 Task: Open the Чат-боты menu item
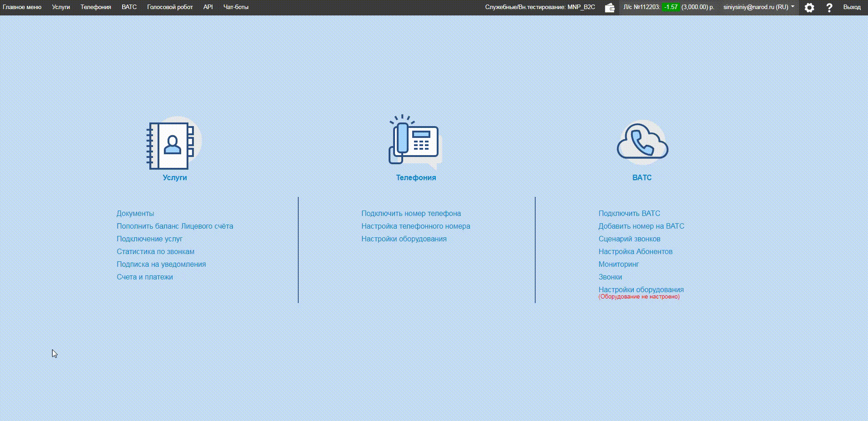coord(236,7)
